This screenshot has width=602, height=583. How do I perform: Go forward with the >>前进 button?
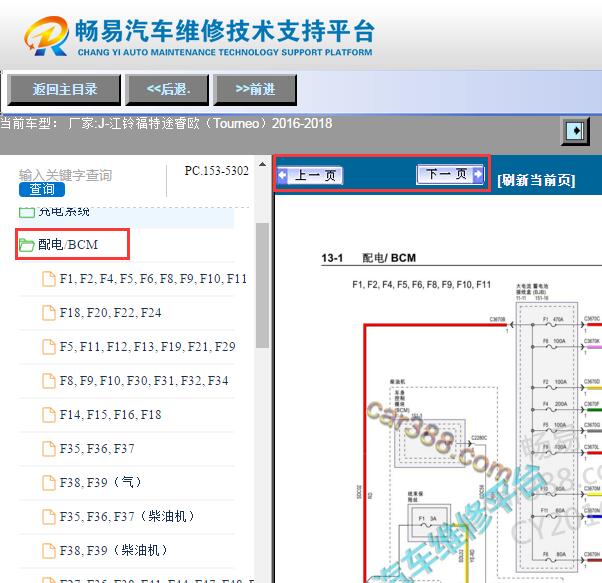coord(255,89)
